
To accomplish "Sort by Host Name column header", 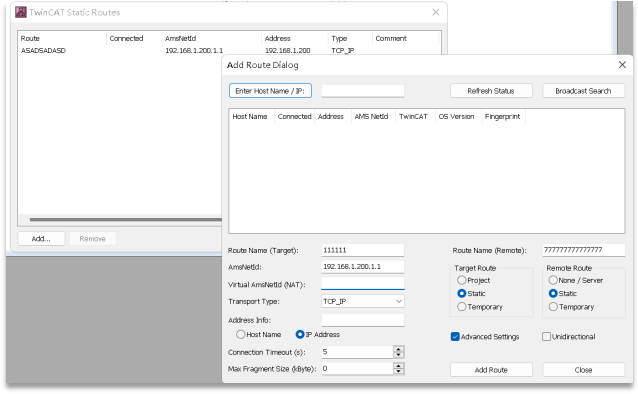I will 251,116.
